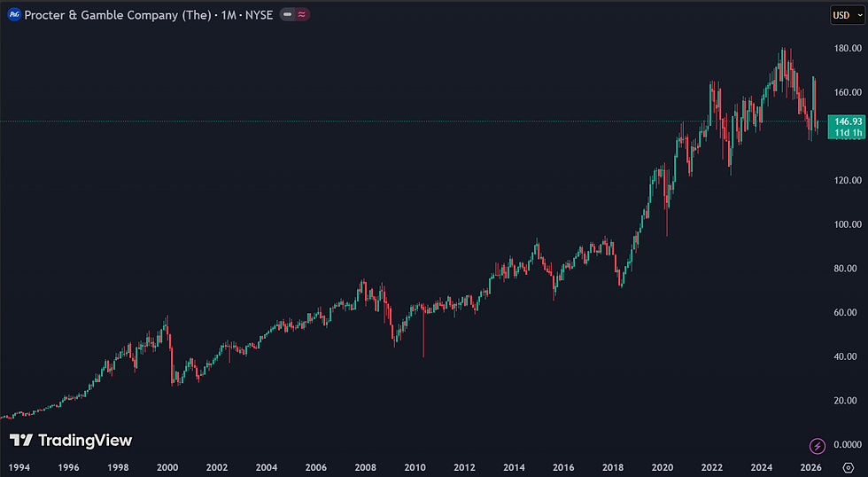This screenshot has height=477, width=868.
Task: Click the purple lightning bolt icon
Action: click(817, 445)
